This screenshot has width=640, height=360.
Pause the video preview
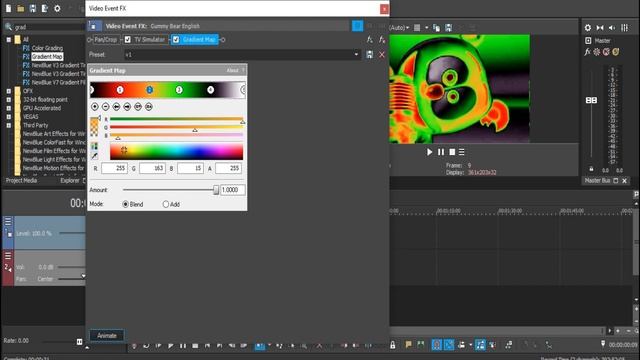click(x=441, y=152)
